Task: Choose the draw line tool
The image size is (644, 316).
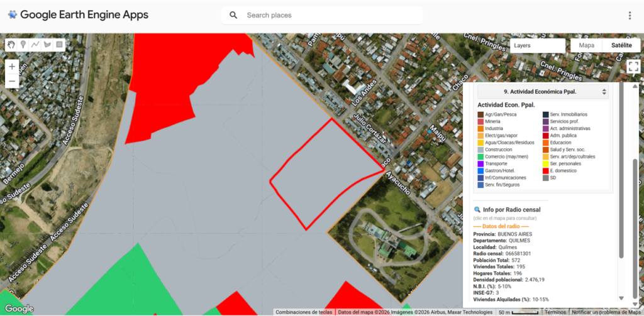Action: tap(35, 45)
